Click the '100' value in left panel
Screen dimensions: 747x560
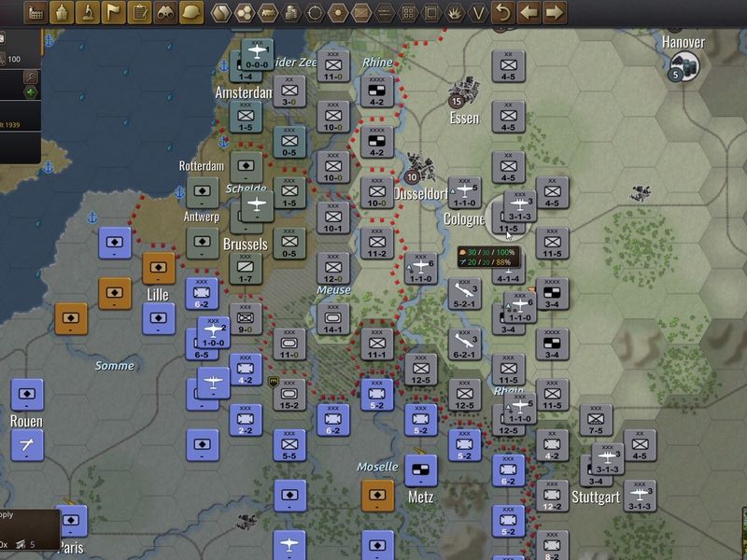pos(14,59)
